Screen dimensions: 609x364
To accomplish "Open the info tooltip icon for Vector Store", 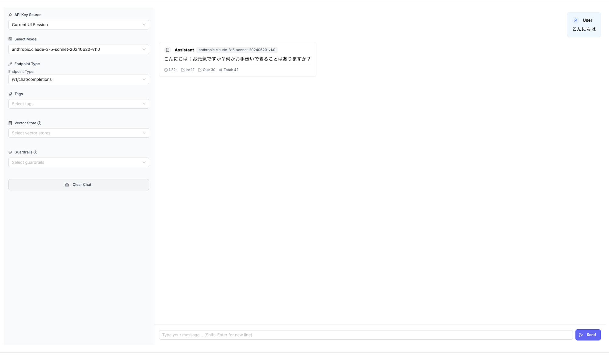I will (39, 123).
